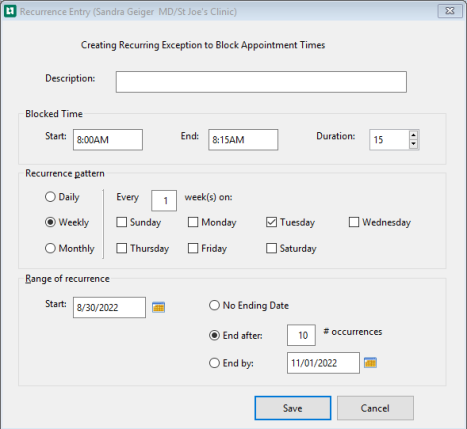The width and height of the screenshot is (467, 429).
Task: Click the Blocked Time End field
Action: coord(243,140)
